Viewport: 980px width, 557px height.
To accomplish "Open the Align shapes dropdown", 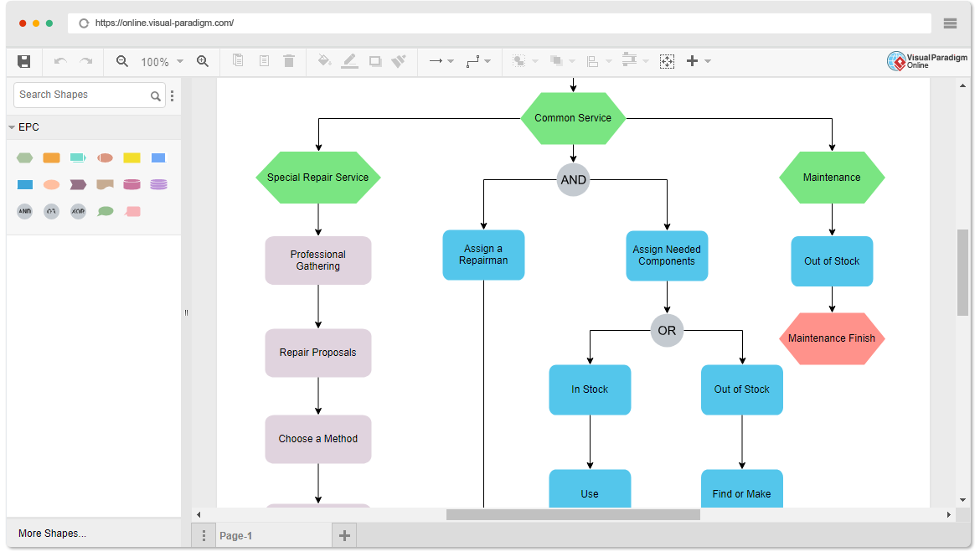I will pos(599,61).
